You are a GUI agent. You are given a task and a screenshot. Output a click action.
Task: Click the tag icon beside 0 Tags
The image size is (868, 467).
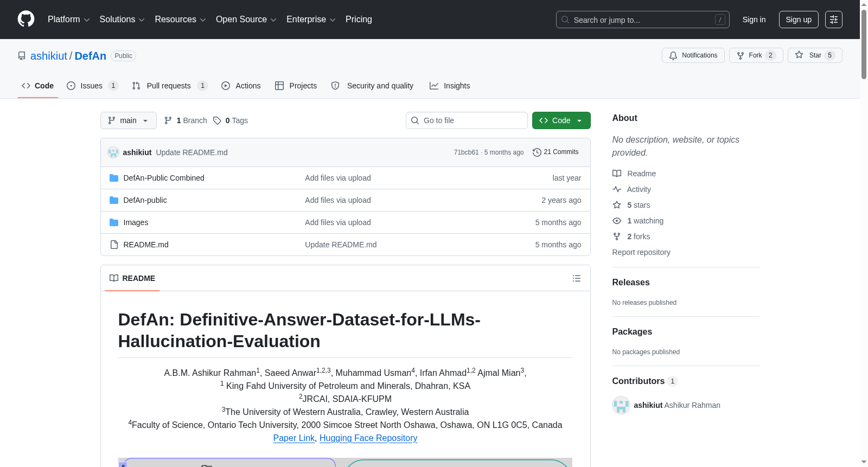pyautogui.click(x=217, y=120)
